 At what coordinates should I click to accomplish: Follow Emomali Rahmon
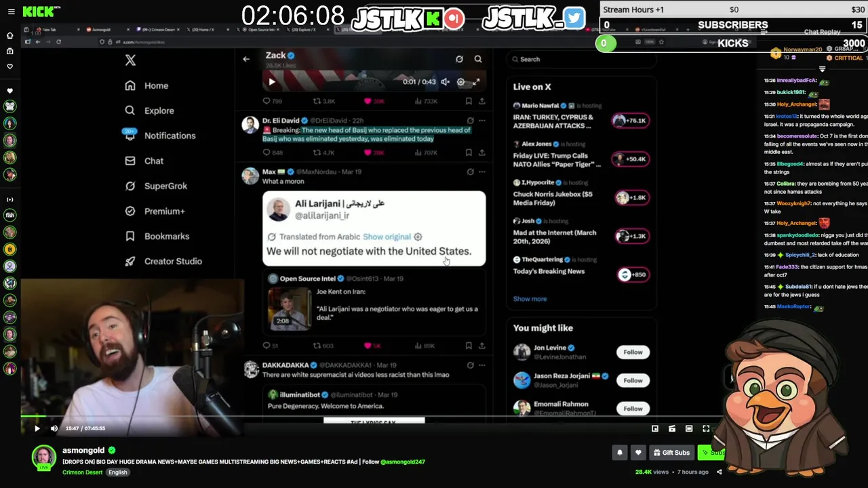coord(633,409)
